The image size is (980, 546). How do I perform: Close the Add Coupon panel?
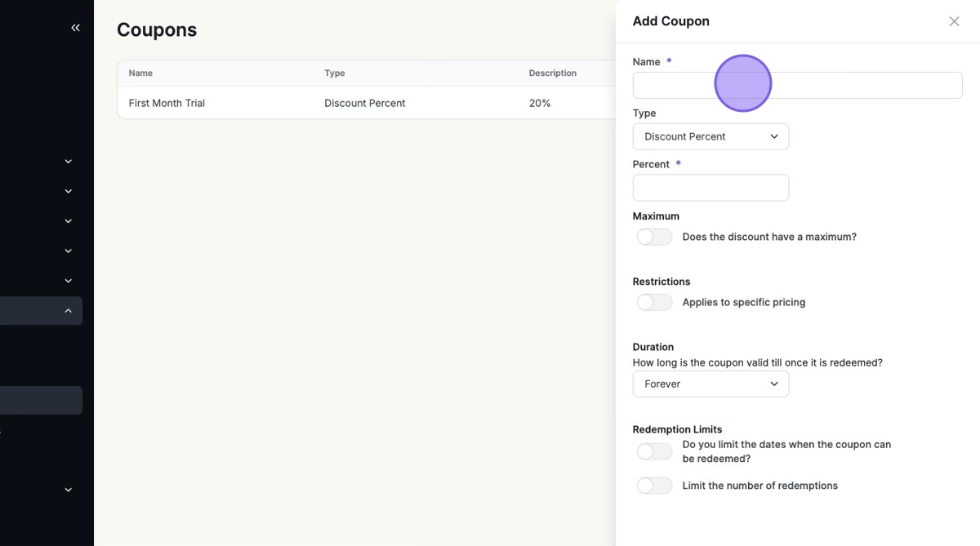pyautogui.click(x=954, y=21)
